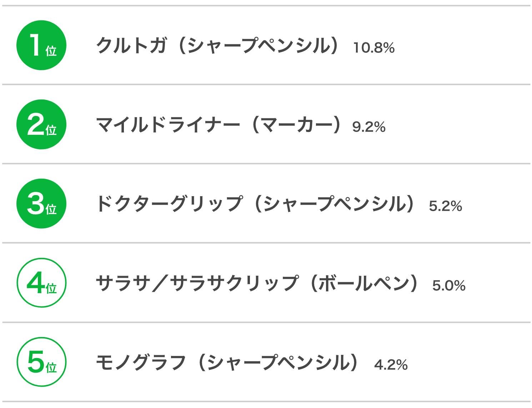
Task: Click the outlined 4位 rank badge
Action: click(x=41, y=283)
